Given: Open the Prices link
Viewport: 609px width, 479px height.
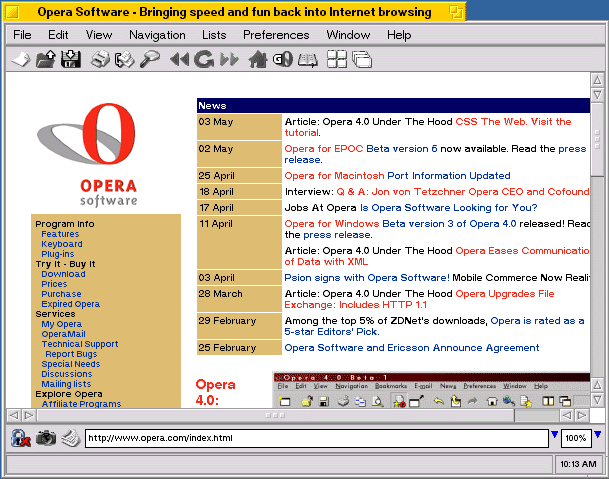Looking at the screenshot, I should pyautogui.click(x=54, y=284).
